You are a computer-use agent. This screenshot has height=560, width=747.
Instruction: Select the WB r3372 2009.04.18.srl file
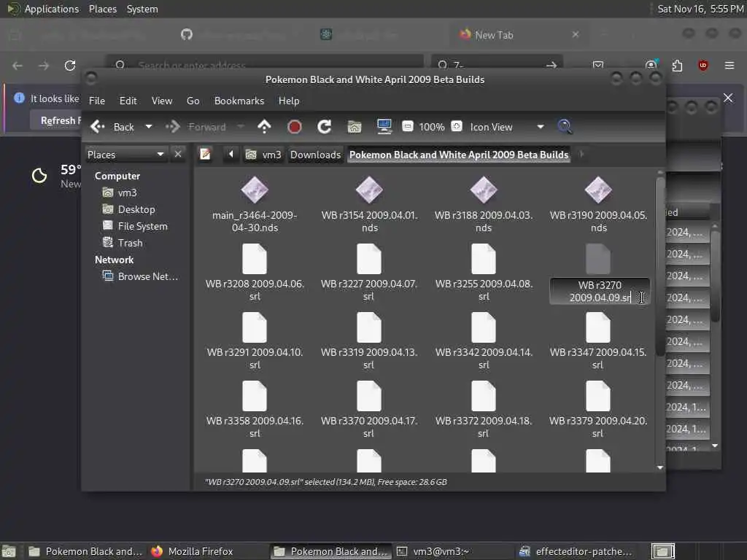tap(484, 410)
